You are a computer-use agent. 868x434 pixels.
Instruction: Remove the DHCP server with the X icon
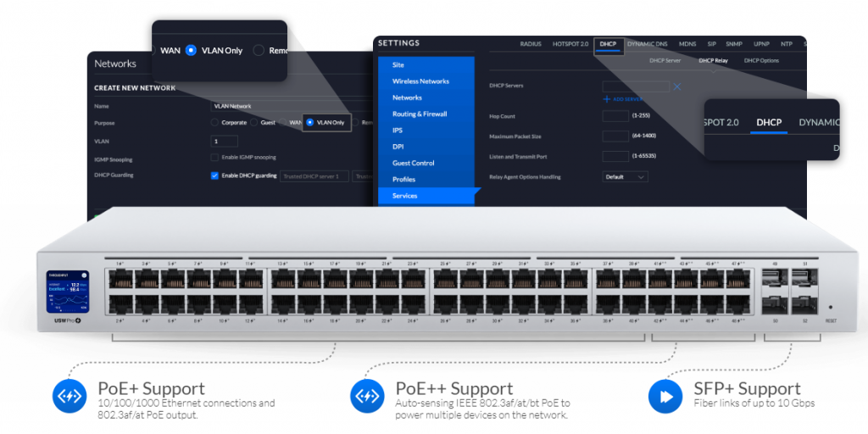coord(677,86)
